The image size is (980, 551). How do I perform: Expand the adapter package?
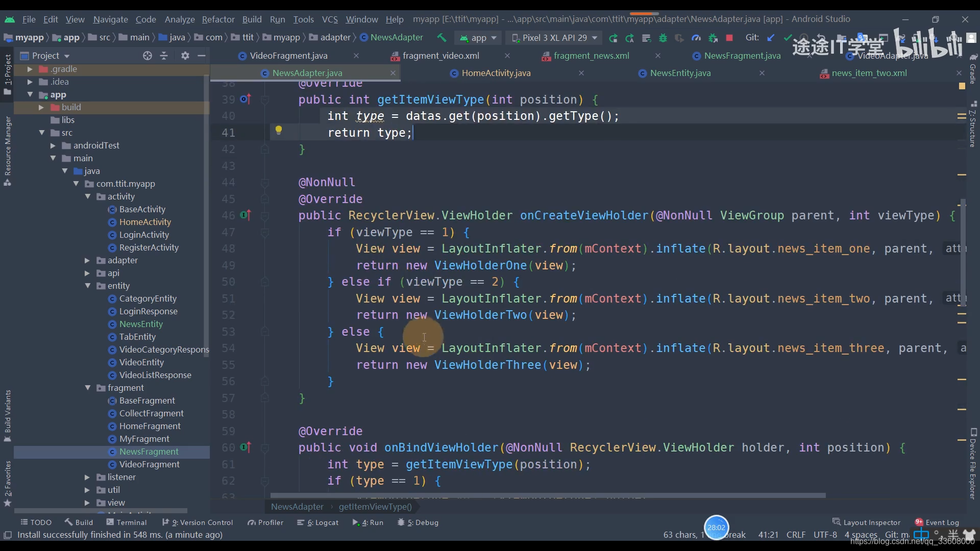pyautogui.click(x=87, y=260)
